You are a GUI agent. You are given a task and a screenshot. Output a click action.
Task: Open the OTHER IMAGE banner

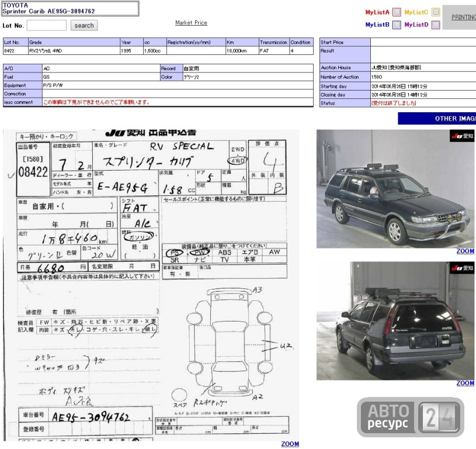(437, 119)
